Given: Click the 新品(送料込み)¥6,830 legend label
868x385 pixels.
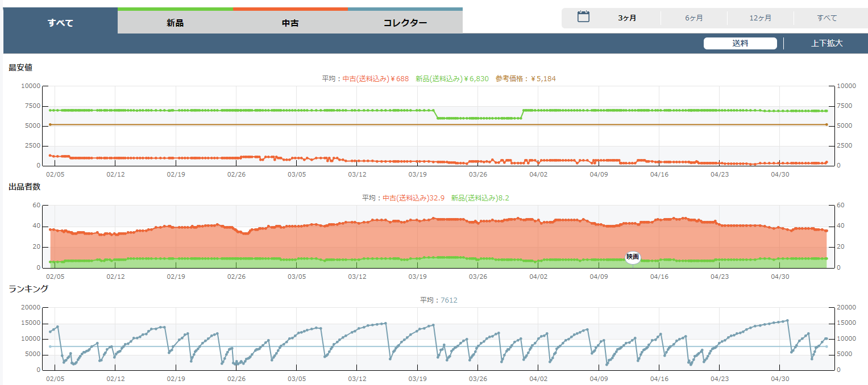Looking at the screenshot, I should [x=452, y=79].
